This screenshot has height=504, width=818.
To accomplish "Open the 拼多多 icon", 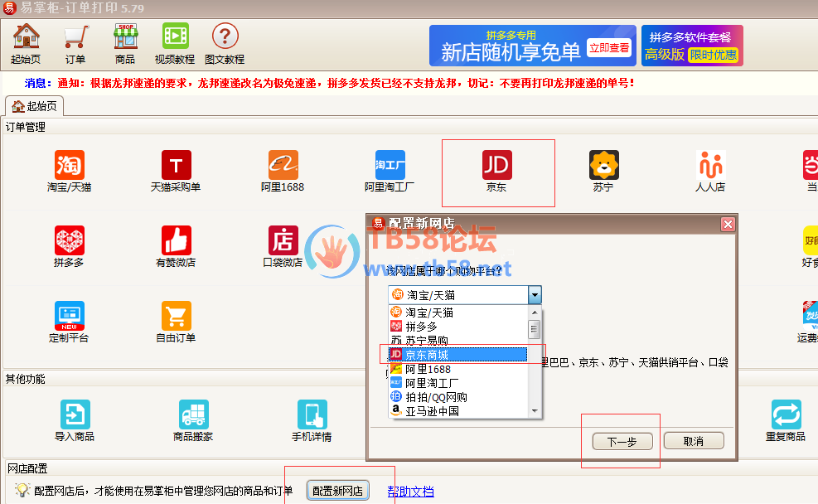I will [x=69, y=247].
